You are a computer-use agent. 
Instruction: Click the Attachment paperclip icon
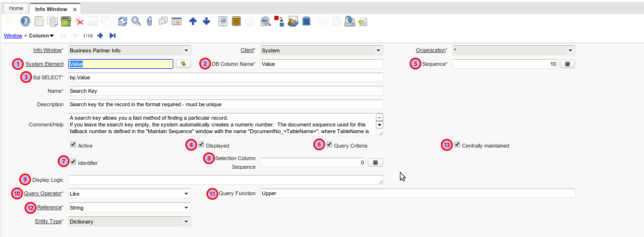tap(149, 21)
